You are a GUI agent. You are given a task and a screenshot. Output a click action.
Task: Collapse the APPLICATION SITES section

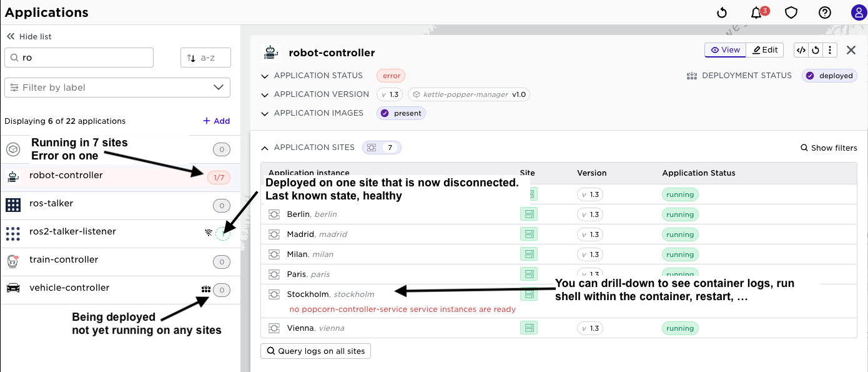(x=265, y=148)
